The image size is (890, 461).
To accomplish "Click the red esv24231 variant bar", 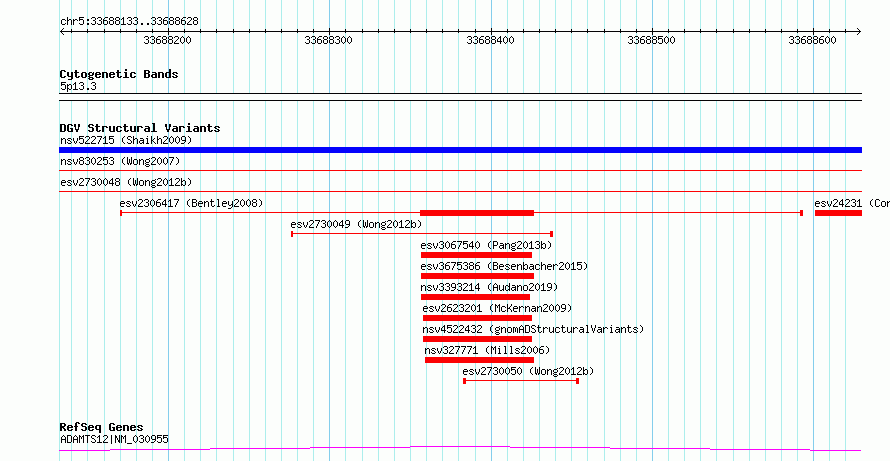I will 838,213.
